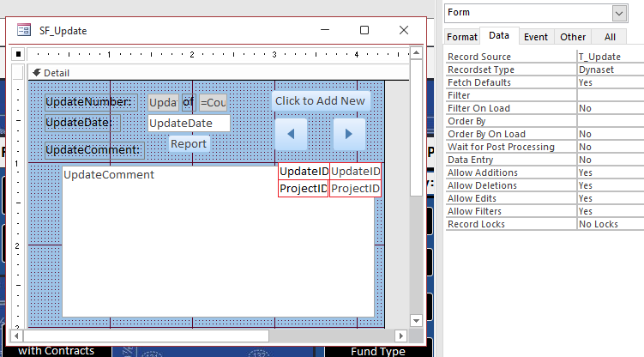Viewport: 644px width, 357px height.
Task: Click the Recordset Type property label
Action: point(481,70)
